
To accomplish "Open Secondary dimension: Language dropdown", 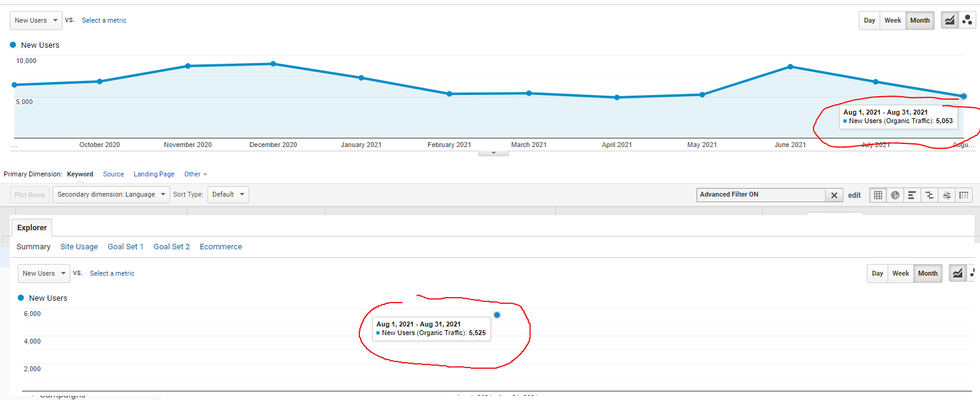I will coord(111,195).
